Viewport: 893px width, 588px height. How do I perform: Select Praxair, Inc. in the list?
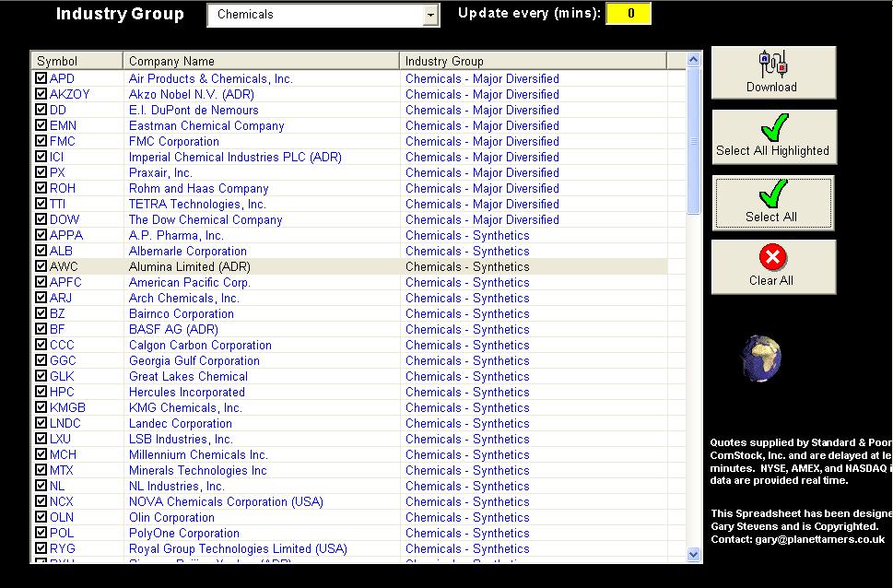point(160,173)
